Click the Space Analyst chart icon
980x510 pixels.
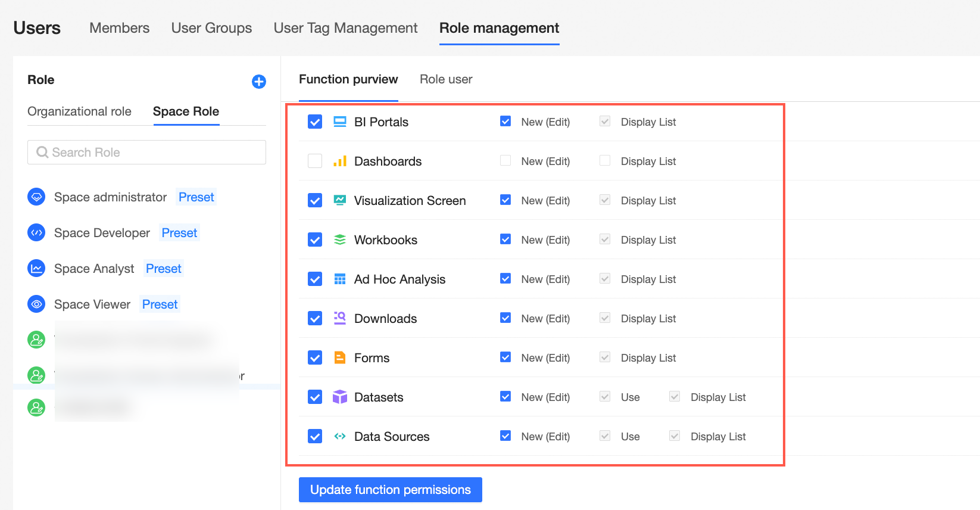(36, 268)
